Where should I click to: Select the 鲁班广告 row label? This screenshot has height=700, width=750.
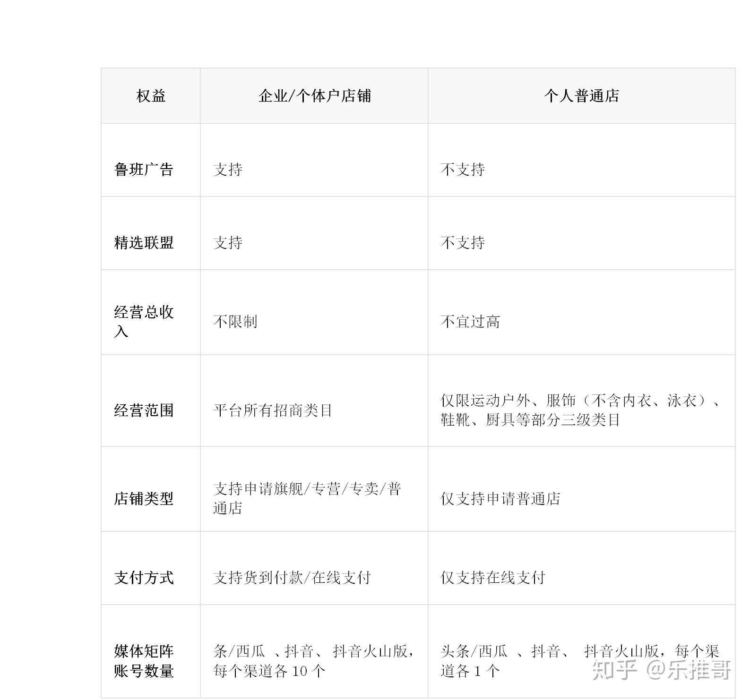144,170
